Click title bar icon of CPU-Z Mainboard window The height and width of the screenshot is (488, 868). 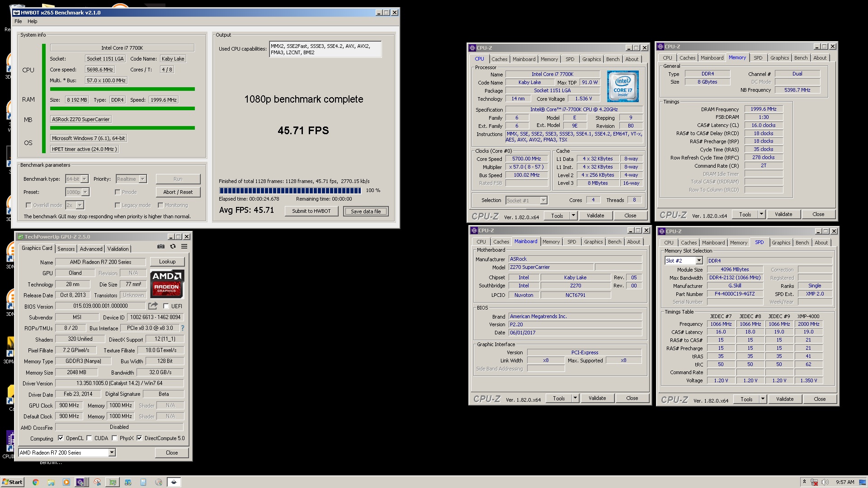tap(474, 230)
